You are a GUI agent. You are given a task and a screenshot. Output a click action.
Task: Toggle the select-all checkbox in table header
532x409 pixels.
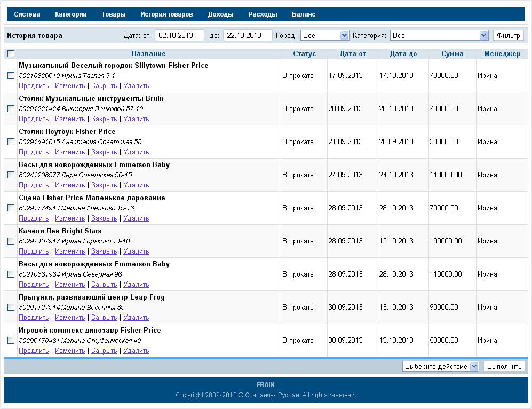[x=11, y=54]
